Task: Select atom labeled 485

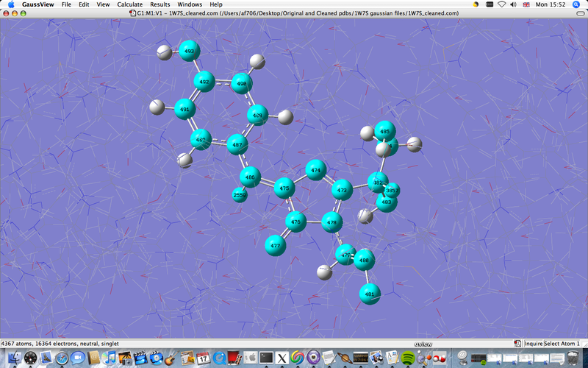Action: tap(385, 132)
